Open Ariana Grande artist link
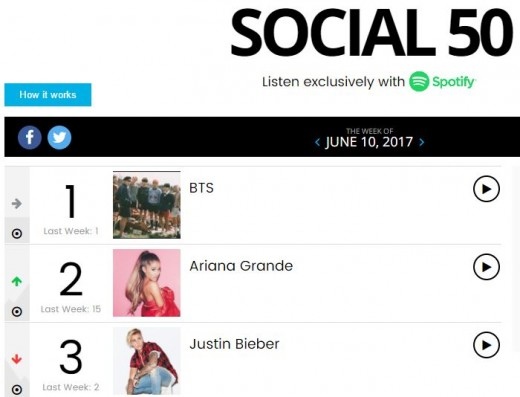 (x=241, y=266)
